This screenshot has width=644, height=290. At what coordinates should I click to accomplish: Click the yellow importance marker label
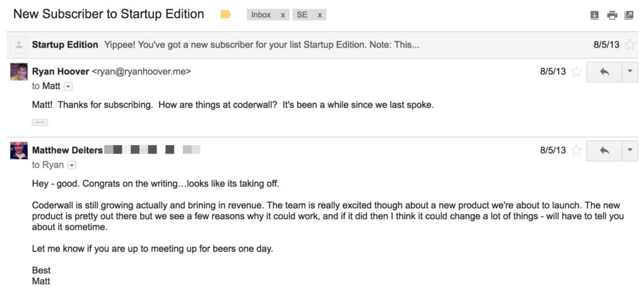225,15
